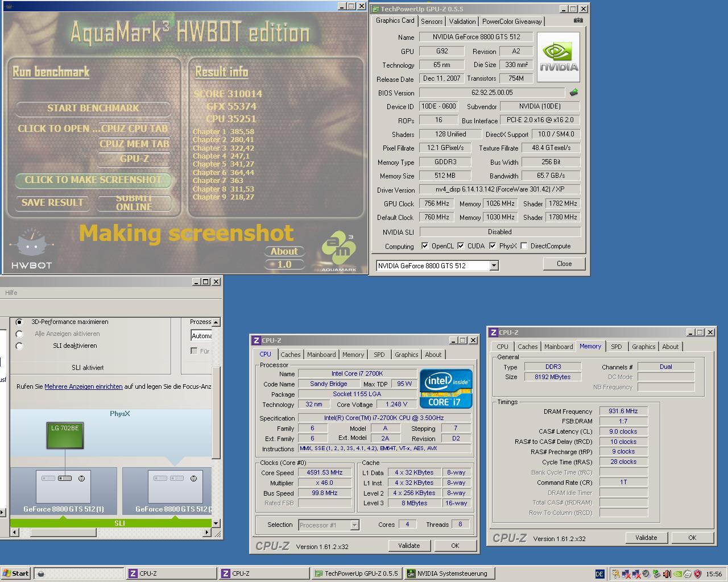Click the NVIDIA tray icon
The height and width of the screenshot is (582, 728).
pos(677,574)
